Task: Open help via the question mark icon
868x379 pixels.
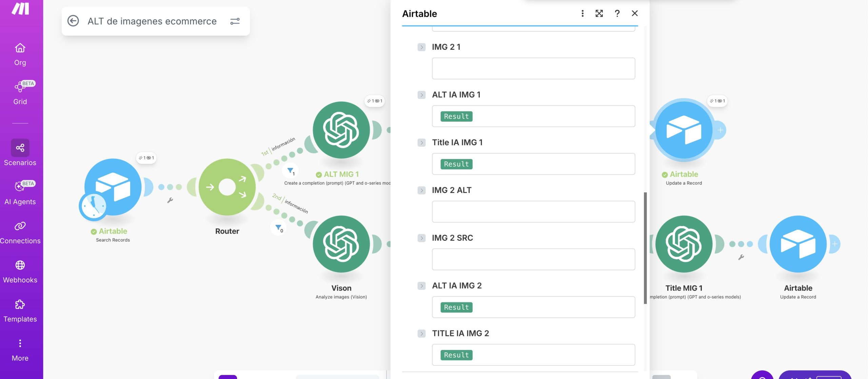Action: [x=617, y=14]
